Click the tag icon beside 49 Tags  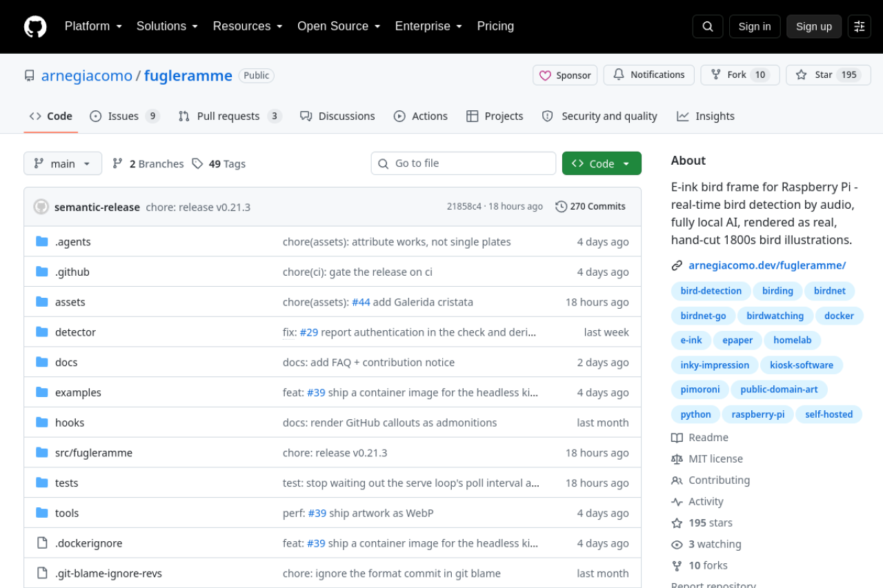tap(197, 163)
